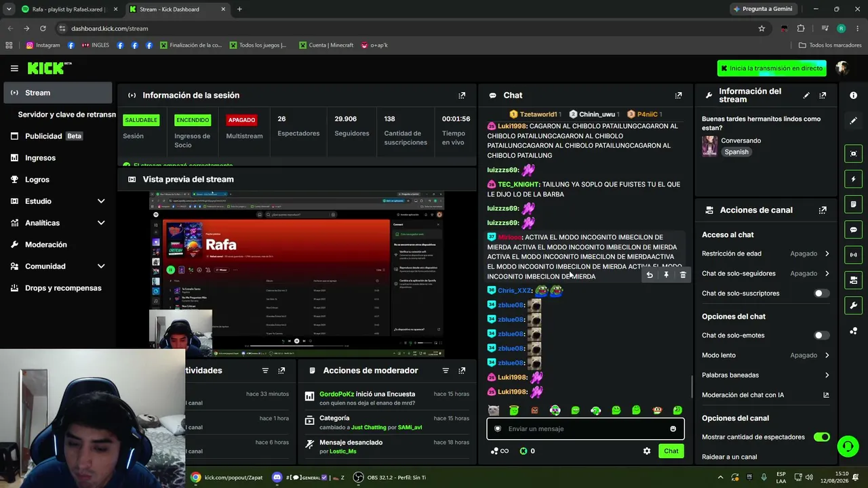The width and height of the screenshot is (868, 488).
Task: Toggle the broadcast signal panel icon
Action: (x=854, y=255)
